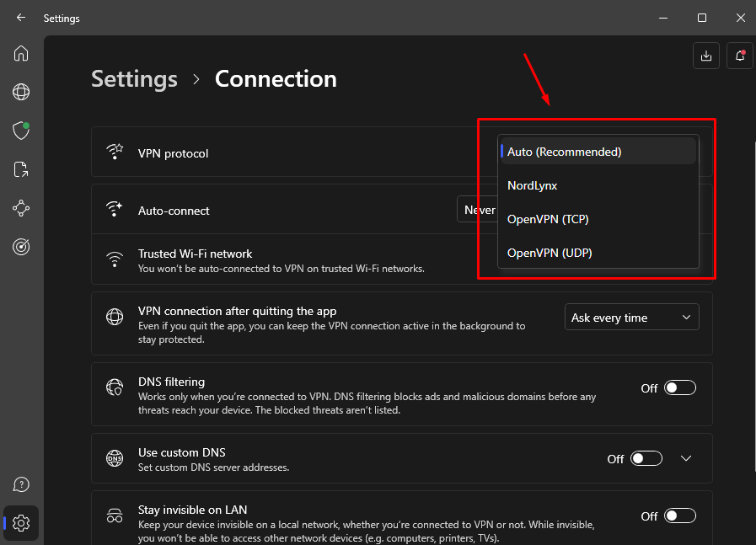Toggle the DNS filtering switch
756x545 pixels.
(x=680, y=388)
